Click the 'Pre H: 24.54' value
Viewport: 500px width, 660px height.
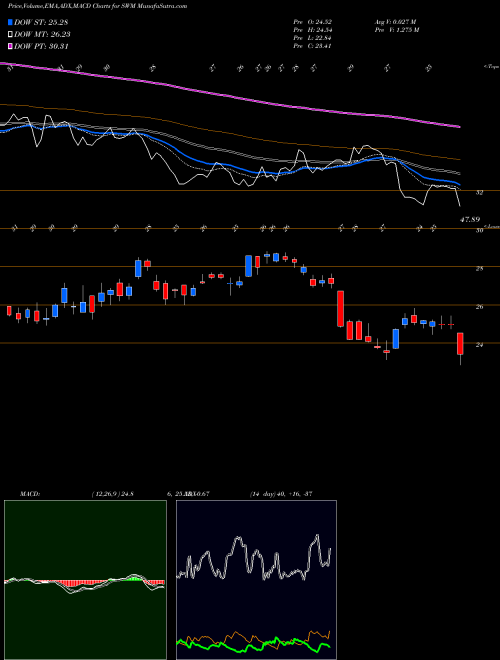coord(312,30)
